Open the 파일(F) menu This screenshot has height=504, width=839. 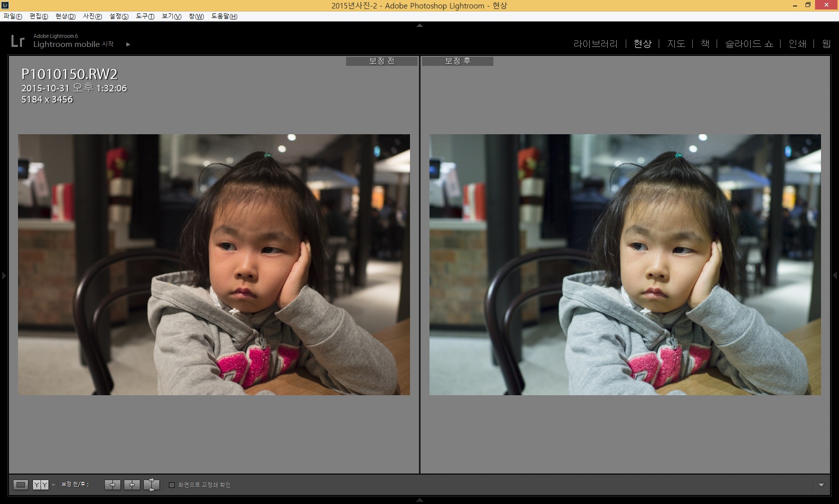click(12, 16)
